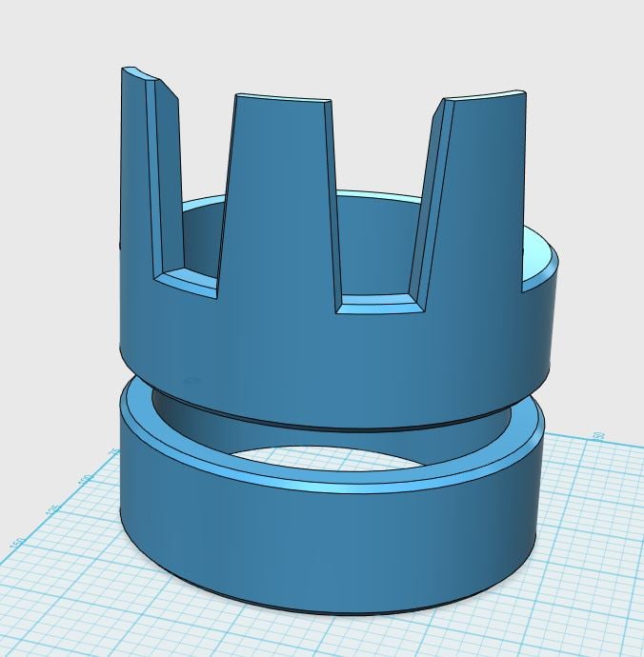Click the grid label "150"

point(17,542)
